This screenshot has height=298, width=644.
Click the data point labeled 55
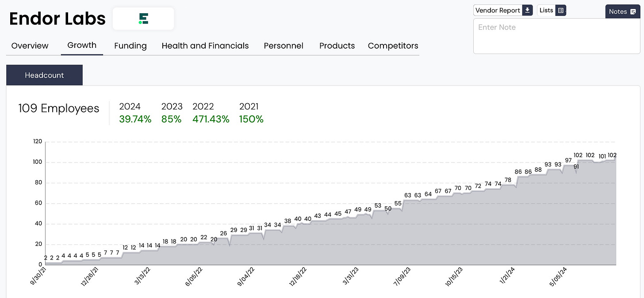click(398, 203)
